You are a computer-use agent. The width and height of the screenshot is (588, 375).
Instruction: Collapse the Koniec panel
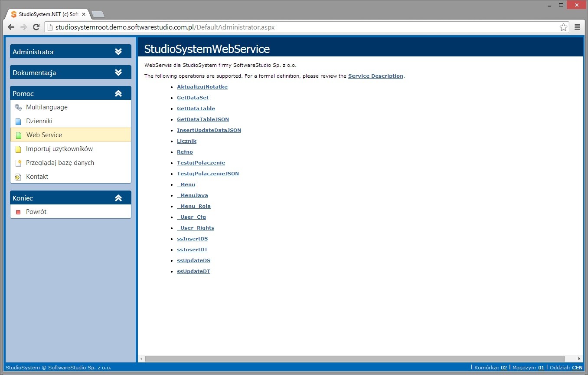click(71, 198)
